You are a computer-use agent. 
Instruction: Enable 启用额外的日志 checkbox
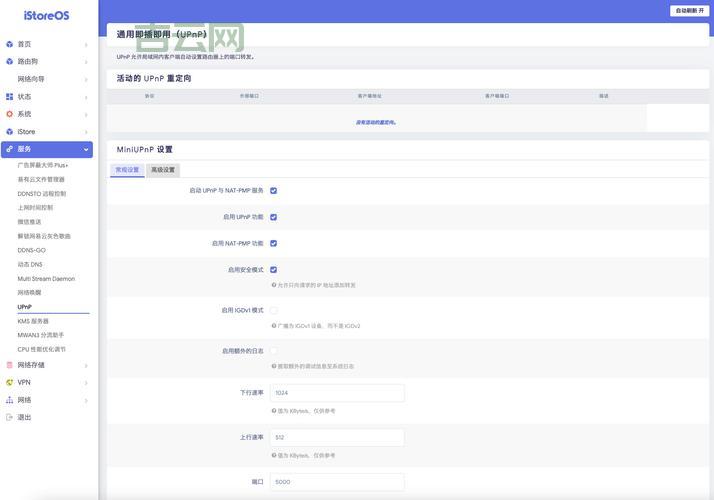tap(274, 351)
